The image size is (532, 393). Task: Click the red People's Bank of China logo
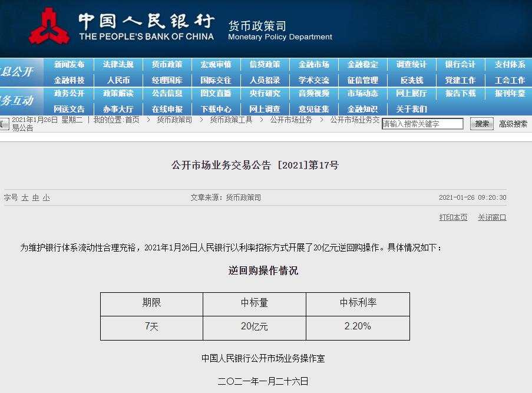[49, 27]
